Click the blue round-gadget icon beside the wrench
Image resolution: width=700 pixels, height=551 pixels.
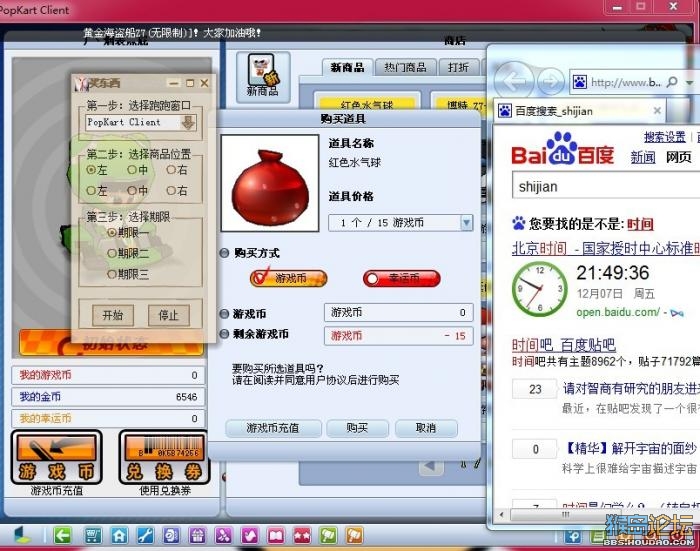point(171,535)
